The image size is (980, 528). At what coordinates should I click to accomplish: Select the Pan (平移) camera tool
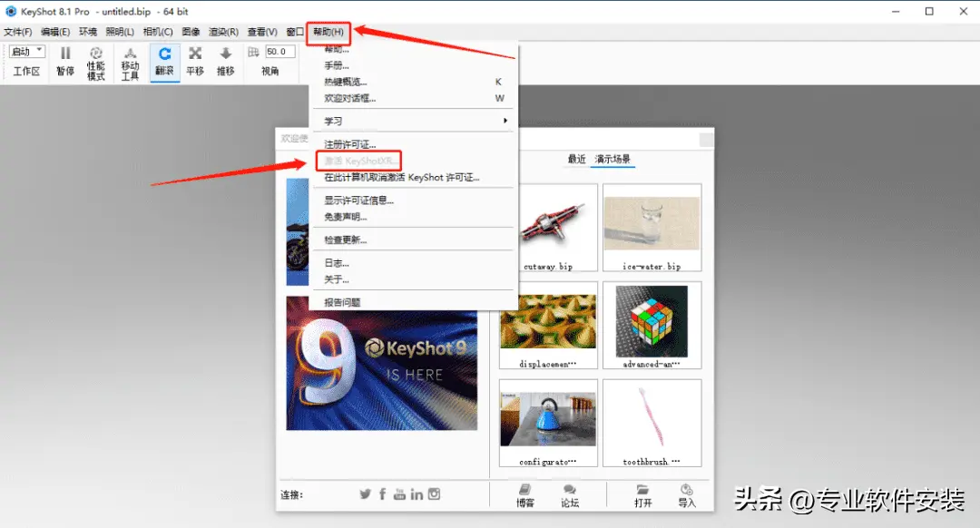195,61
